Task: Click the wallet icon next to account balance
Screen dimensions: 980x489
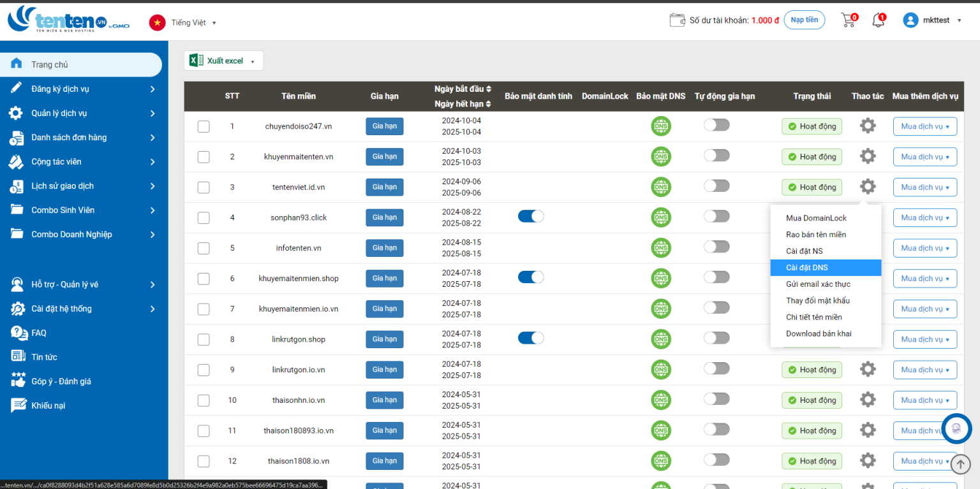Action: tap(678, 19)
